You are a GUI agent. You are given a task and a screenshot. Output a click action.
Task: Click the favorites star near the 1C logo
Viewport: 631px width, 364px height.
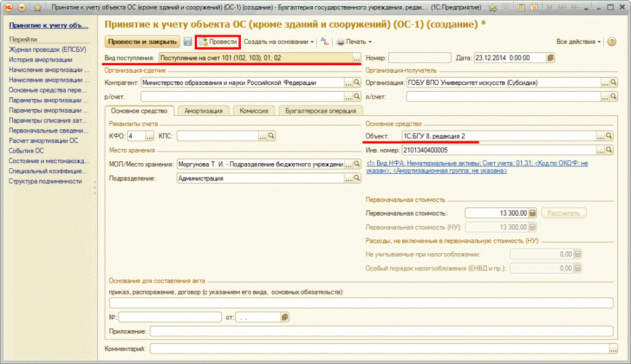click(x=38, y=7)
